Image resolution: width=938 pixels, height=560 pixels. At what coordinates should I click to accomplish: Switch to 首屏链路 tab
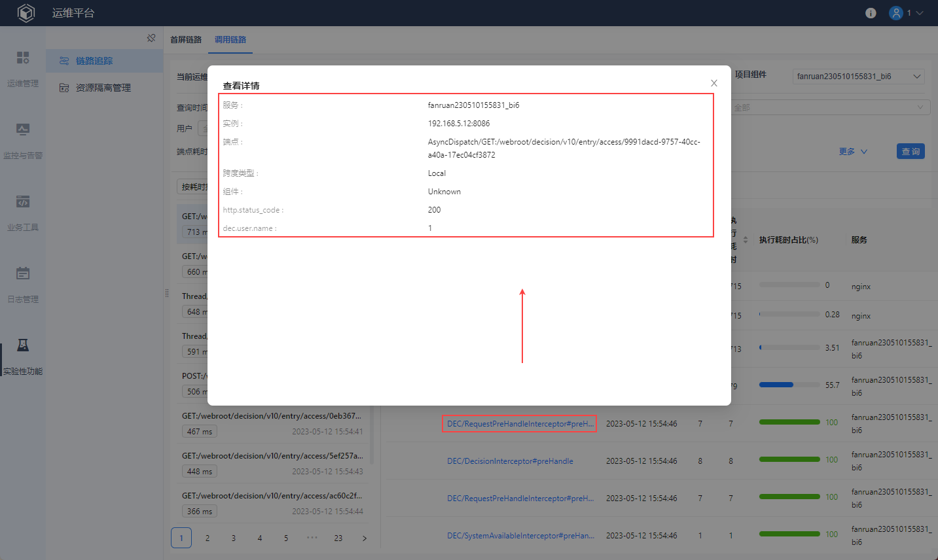tap(186, 40)
